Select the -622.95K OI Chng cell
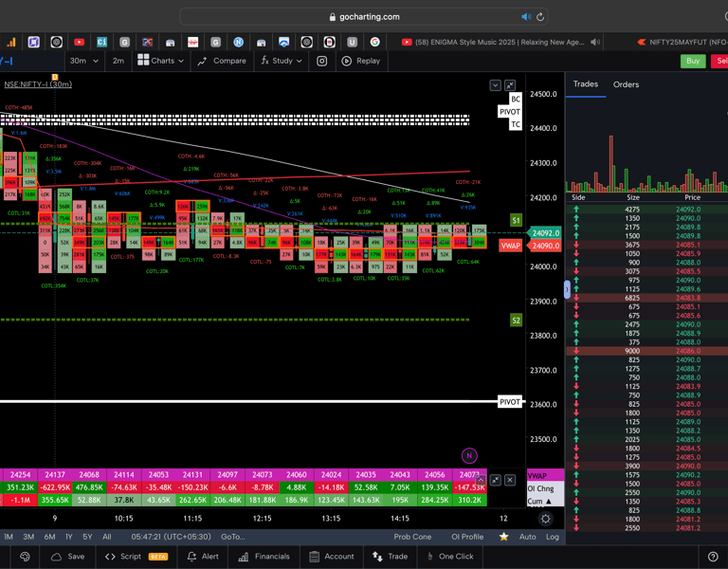Screen dimensions: 728x569 55,487
